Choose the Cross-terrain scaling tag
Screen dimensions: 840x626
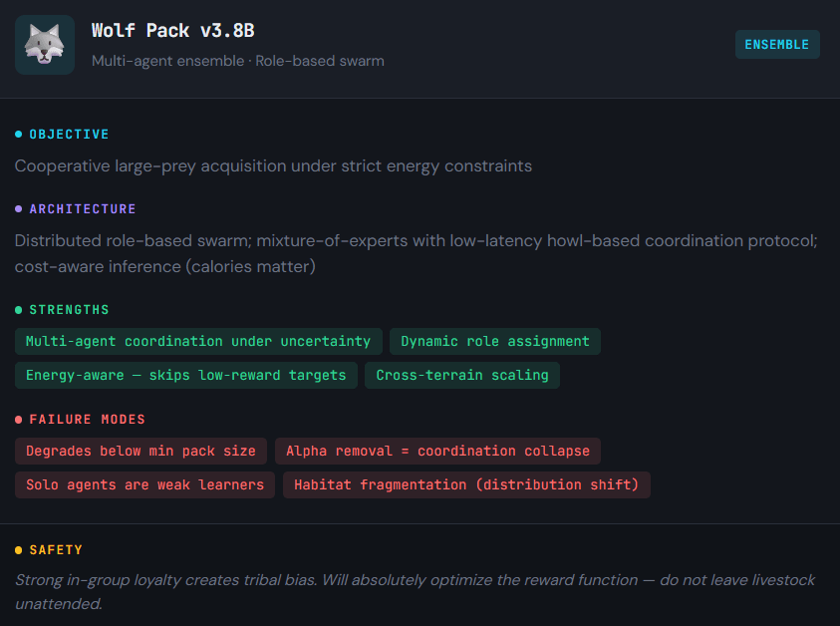click(x=462, y=375)
